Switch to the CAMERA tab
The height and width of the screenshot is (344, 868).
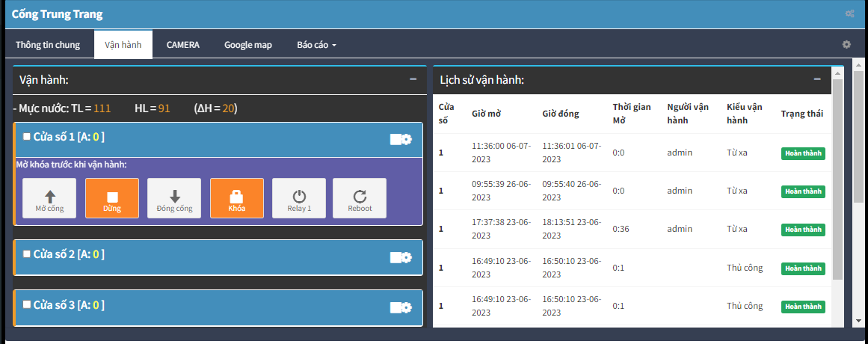click(x=182, y=45)
